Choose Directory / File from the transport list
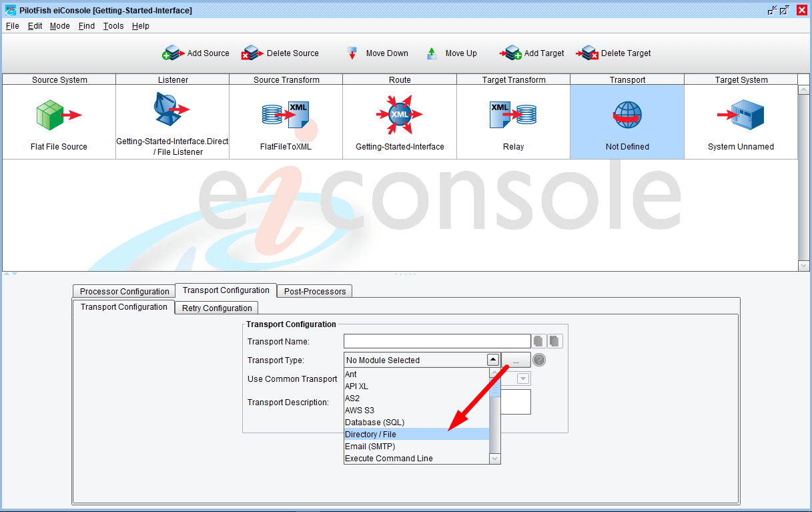Viewport: 812px width, 512px height. 416,435
